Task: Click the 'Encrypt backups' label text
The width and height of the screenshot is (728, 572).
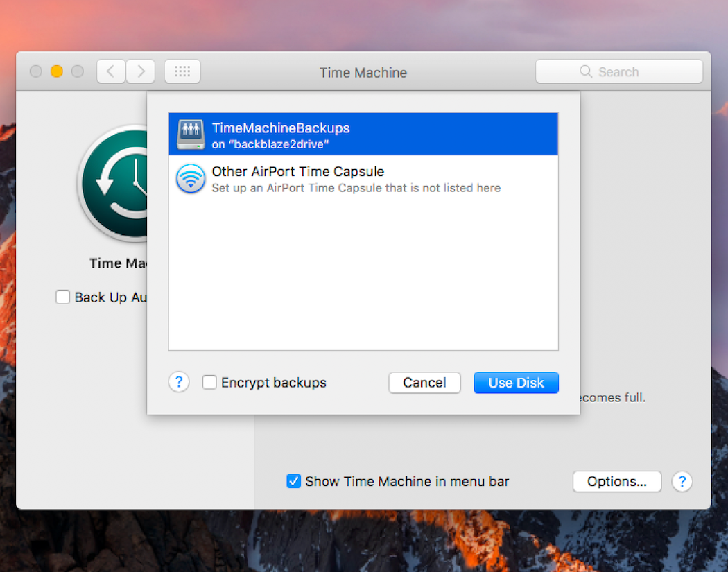Action: [274, 383]
